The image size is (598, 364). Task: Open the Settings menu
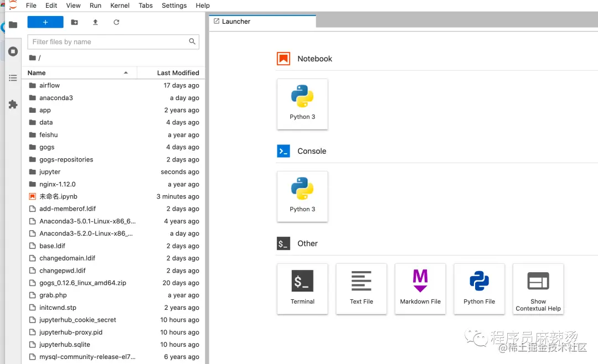[x=174, y=6]
